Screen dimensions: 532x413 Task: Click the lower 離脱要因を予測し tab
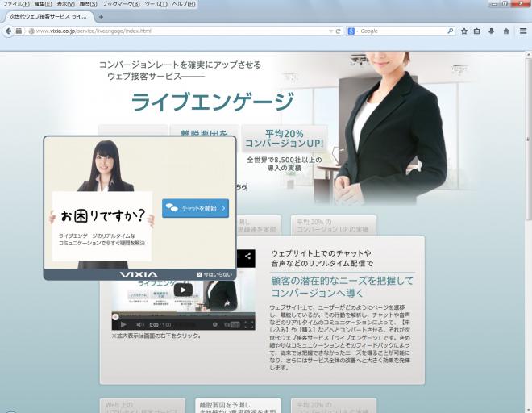(x=238, y=406)
